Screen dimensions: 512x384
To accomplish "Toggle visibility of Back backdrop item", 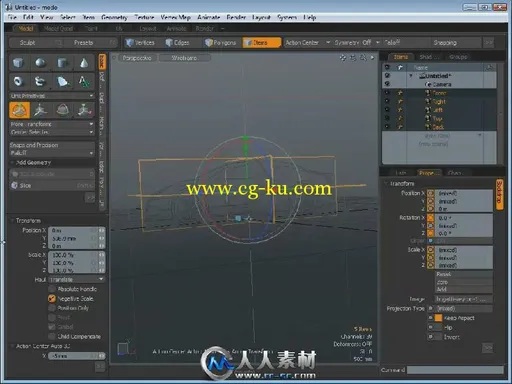I will pyautogui.click(x=387, y=127).
